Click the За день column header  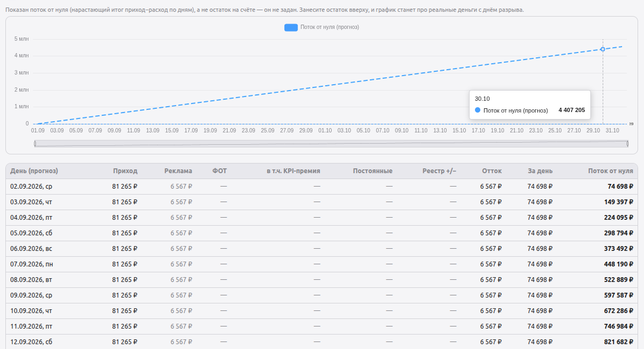[x=540, y=171]
